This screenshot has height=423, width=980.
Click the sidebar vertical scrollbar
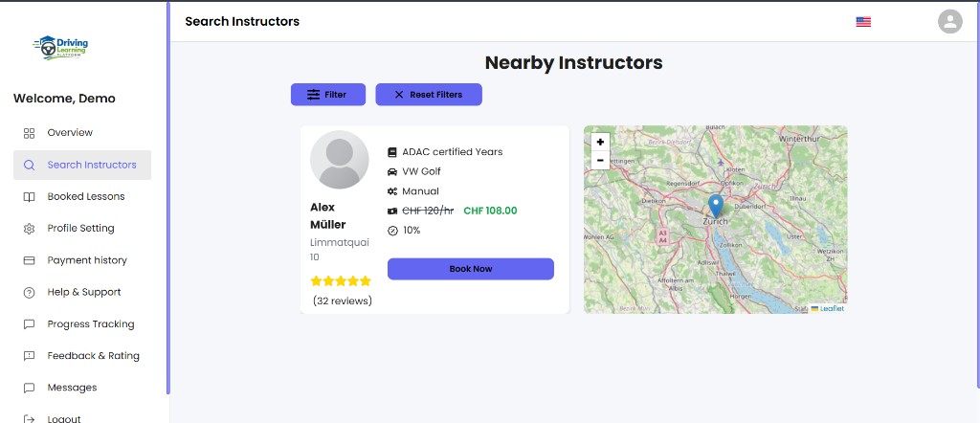[168, 199]
